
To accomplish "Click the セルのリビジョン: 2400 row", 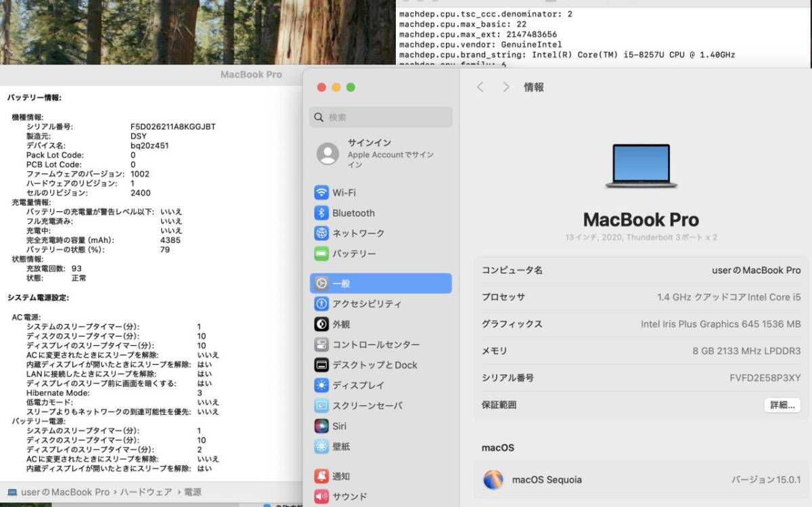I will coord(89,193).
